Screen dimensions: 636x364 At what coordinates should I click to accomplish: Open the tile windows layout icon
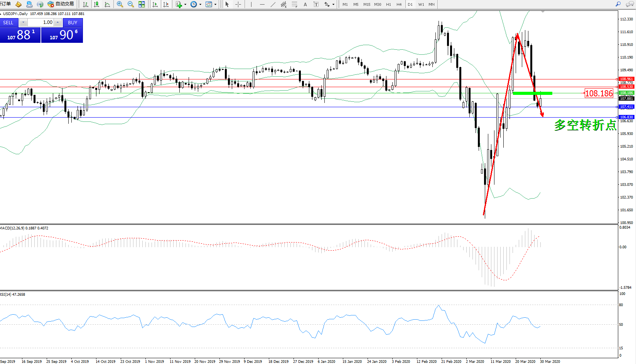coord(142,4)
